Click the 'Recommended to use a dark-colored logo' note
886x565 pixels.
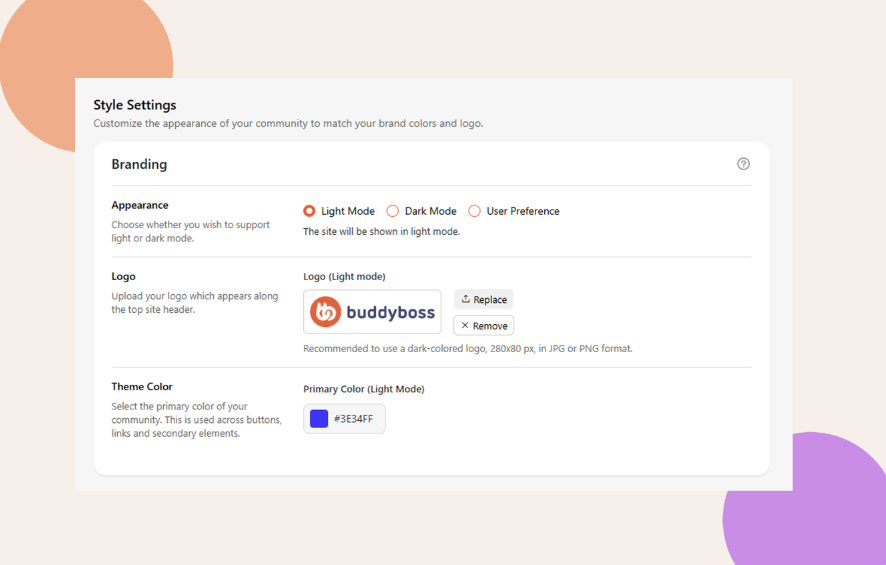[x=468, y=349]
